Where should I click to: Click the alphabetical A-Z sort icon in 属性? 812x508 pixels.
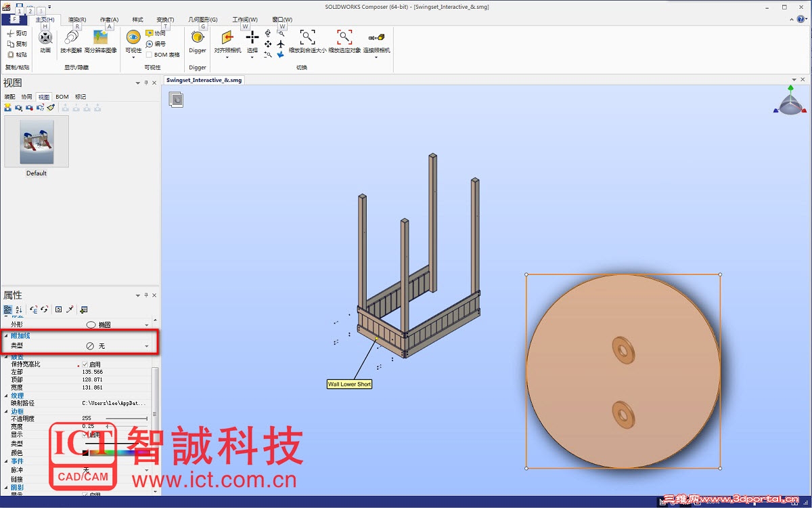point(18,310)
